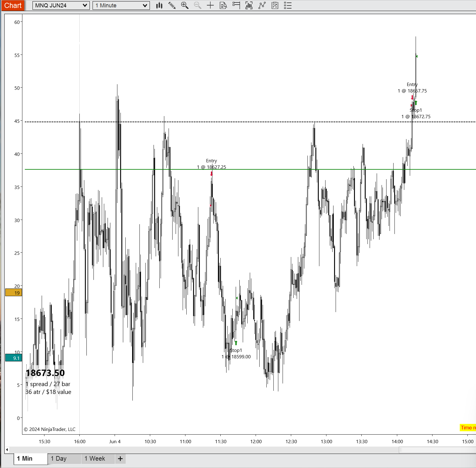Click the horizontal scrollbar thumb
This screenshot has width=476, height=468.
click(x=437, y=450)
